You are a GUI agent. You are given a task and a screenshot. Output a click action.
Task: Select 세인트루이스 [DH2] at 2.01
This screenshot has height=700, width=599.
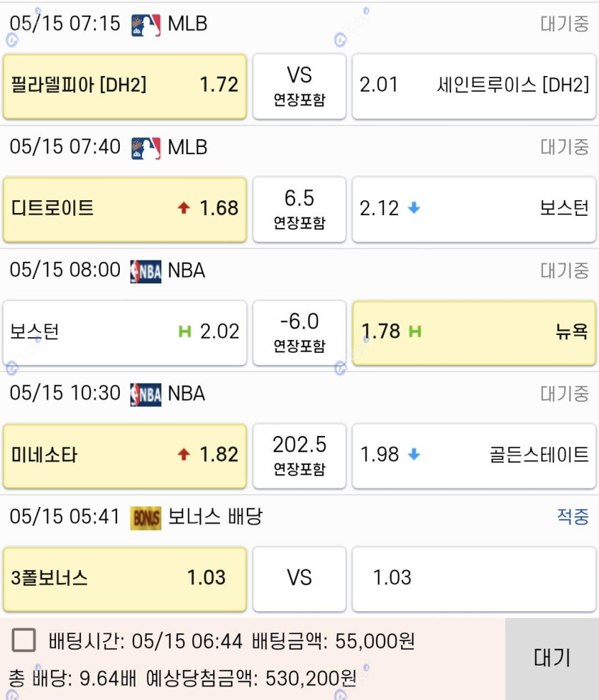pos(474,86)
